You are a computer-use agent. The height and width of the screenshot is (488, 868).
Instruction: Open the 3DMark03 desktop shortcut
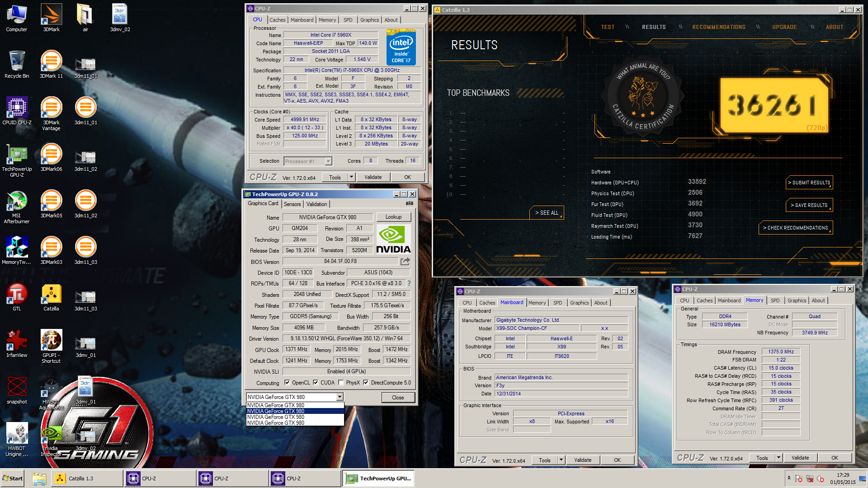click(x=51, y=250)
